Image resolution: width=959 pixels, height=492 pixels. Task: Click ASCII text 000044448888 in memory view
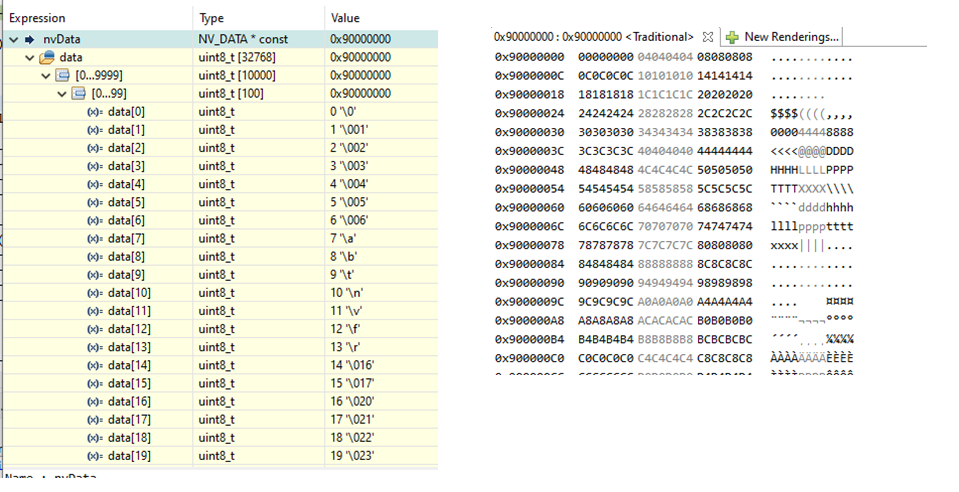812,132
